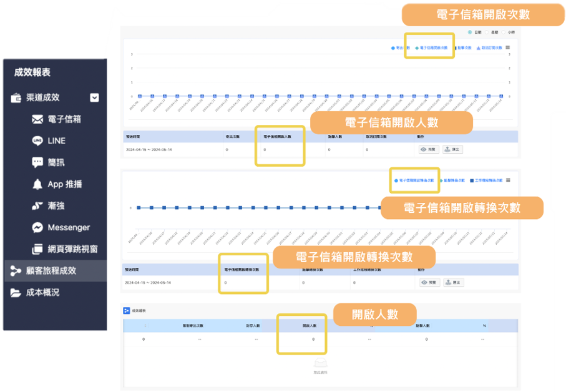Click the 網頁彈跳視窗 icon
566x392 pixels.
(38, 247)
